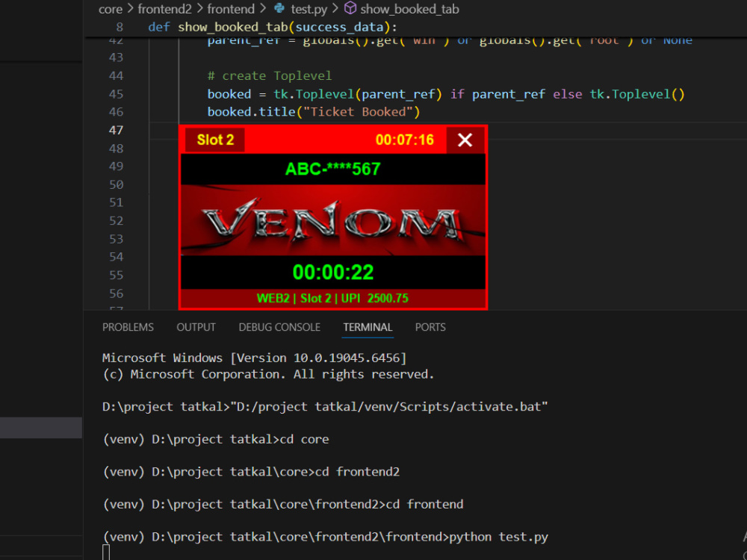Click the show_booked_tab breadcrumb symbol
747x560 pixels.
(409, 9)
